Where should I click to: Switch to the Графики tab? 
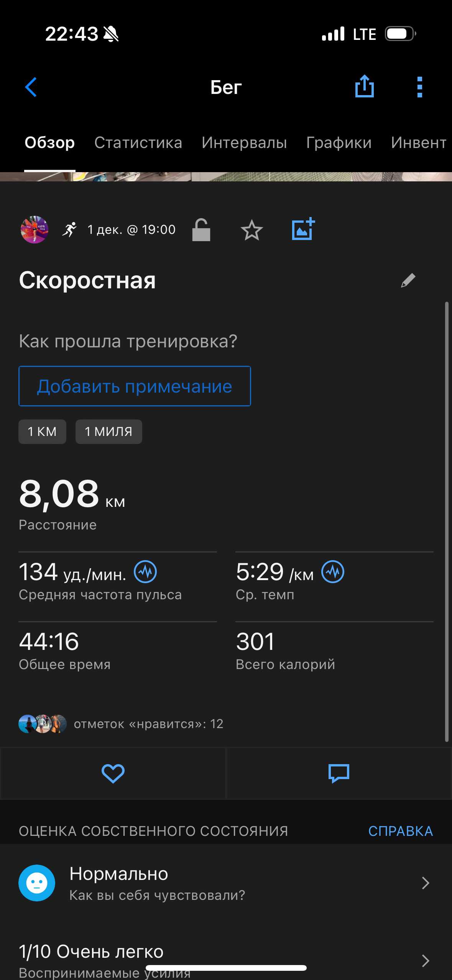[339, 143]
